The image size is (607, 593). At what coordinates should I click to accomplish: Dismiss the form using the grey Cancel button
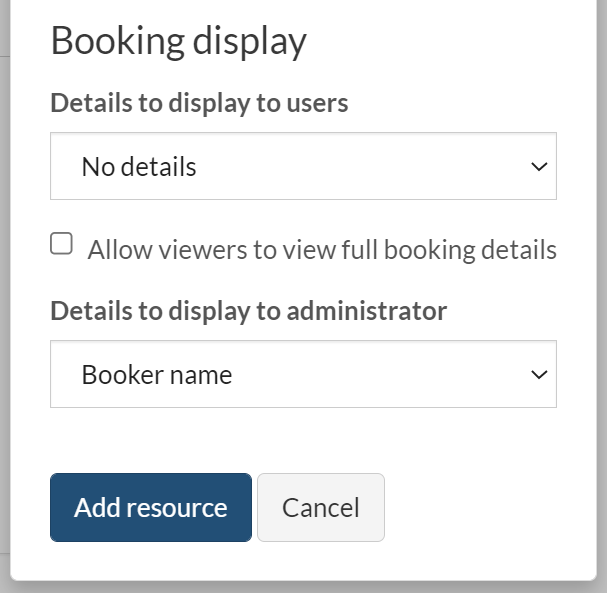(320, 508)
